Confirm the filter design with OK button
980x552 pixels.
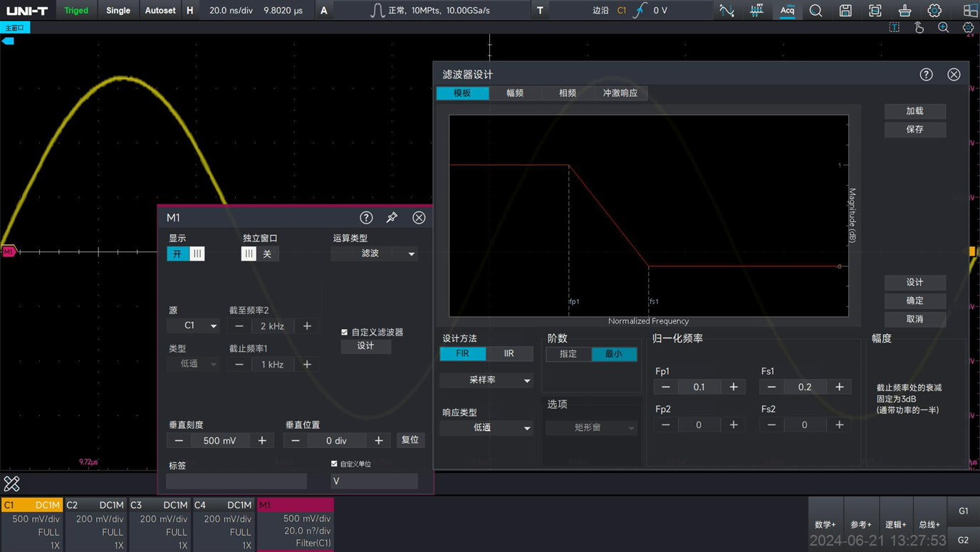[x=915, y=301]
